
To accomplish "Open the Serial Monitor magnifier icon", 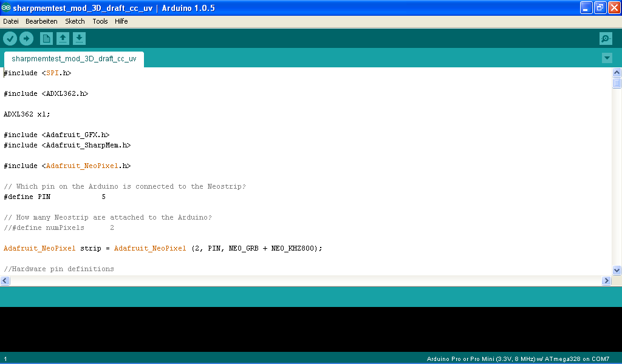I will click(606, 38).
